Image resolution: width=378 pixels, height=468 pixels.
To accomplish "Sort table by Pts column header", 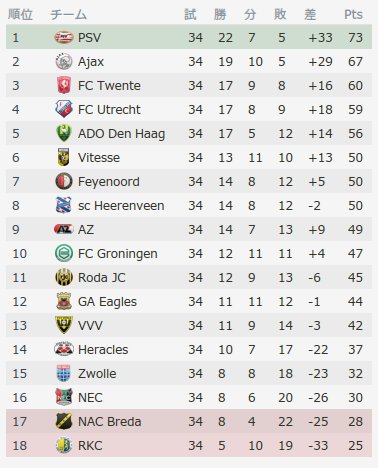I will (353, 14).
